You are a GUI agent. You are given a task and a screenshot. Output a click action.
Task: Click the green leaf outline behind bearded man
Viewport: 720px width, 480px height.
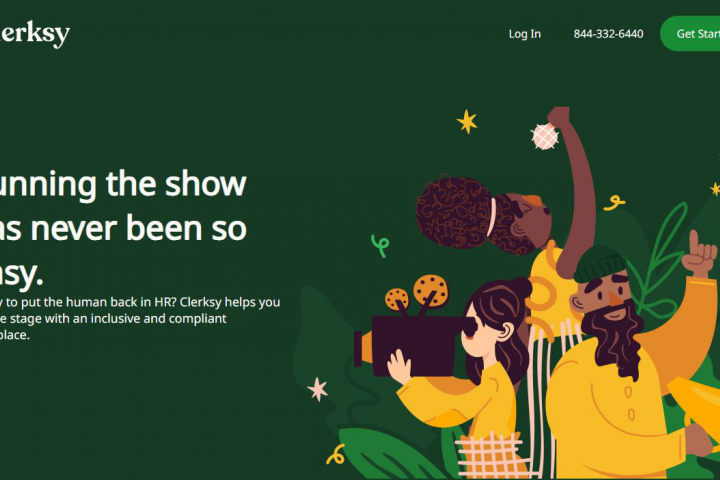pyautogui.click(x=659, y=262)
